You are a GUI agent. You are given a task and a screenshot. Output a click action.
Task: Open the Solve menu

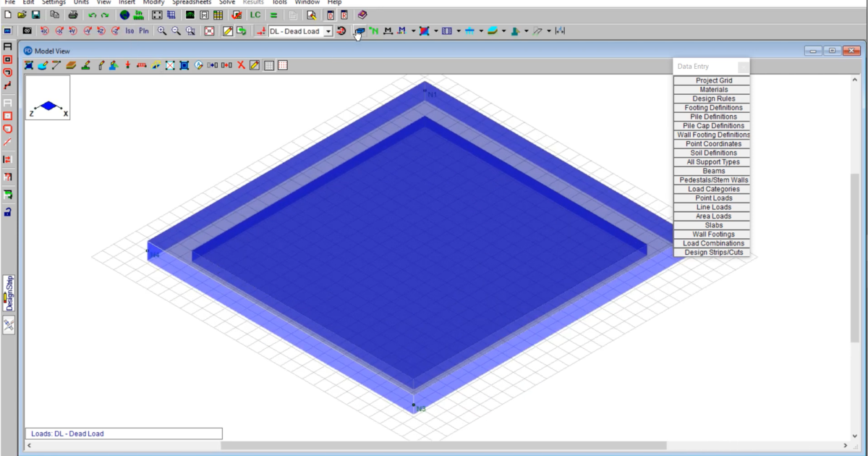pyautogui.click(x=226, y=3)
